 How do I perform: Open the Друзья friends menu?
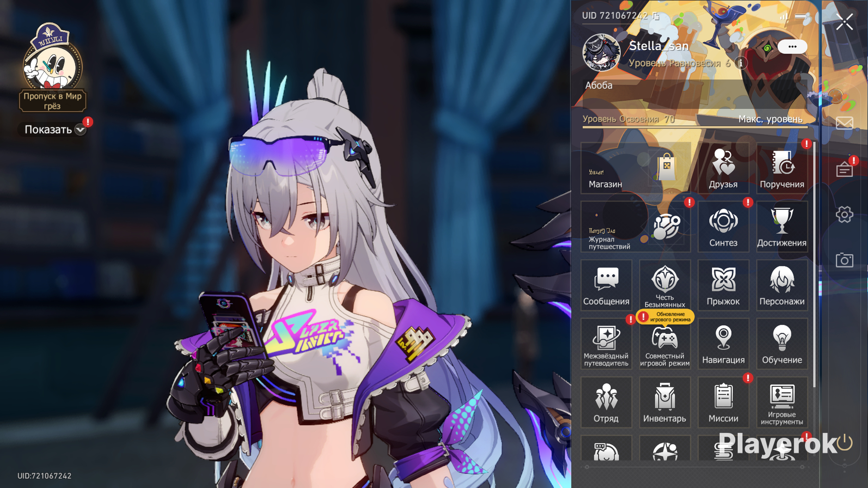click(x=723, y=168)
